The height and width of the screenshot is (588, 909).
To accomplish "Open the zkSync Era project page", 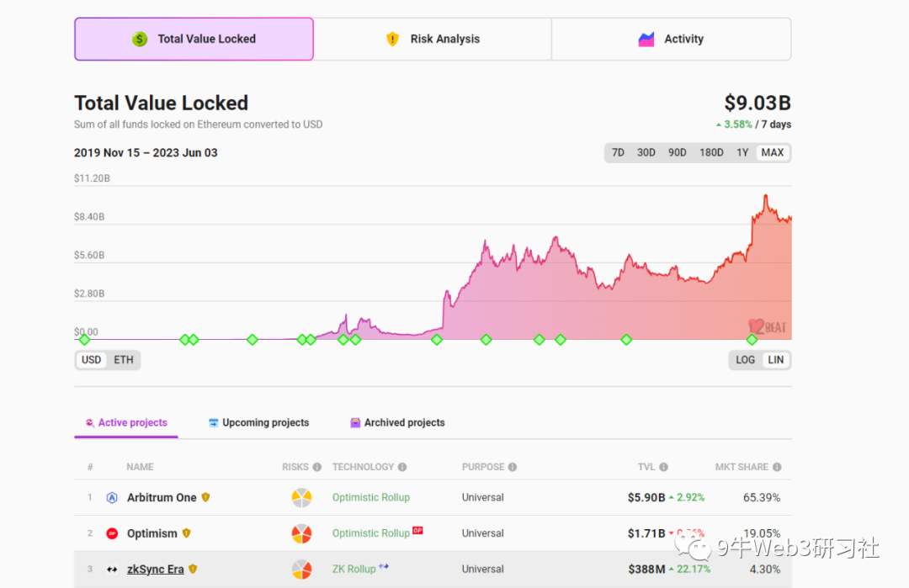I will [155, 569].
